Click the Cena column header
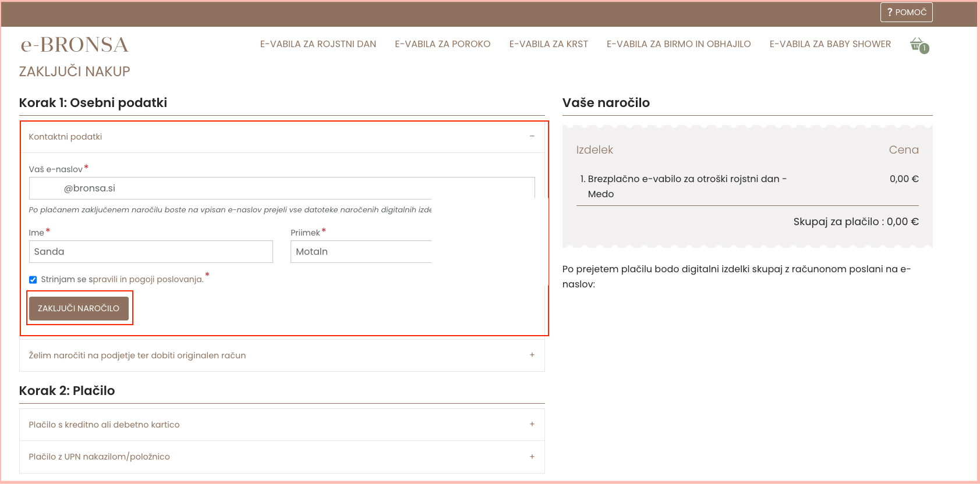980x484 pixels. click(x=904, y=150)
